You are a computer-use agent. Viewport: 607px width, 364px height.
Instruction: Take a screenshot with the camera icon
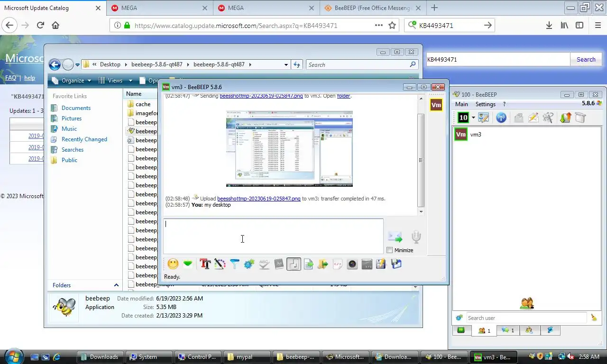[x=352, y=264]
